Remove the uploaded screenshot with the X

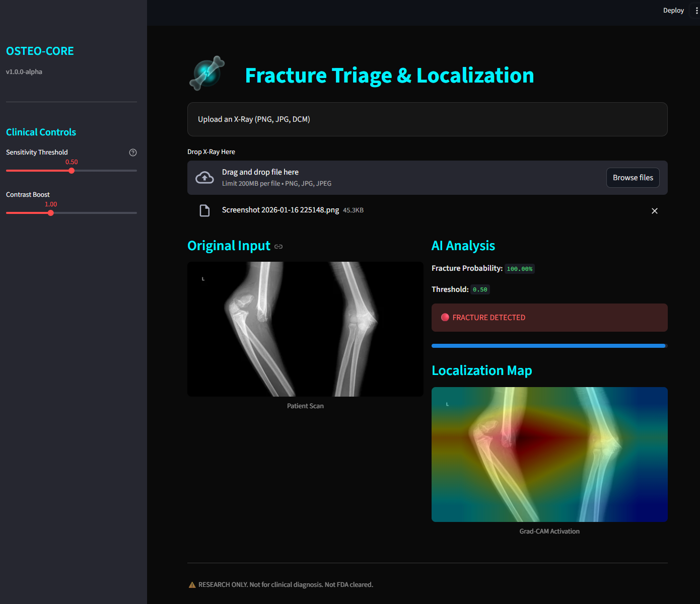[654, 211]
